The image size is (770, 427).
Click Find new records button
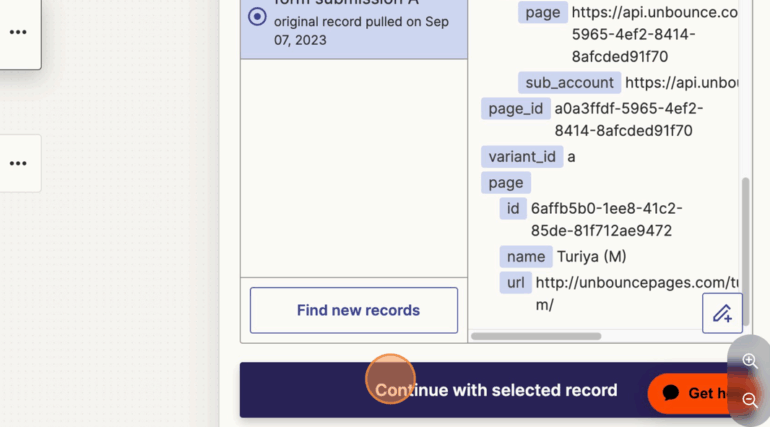pos(354,310)
